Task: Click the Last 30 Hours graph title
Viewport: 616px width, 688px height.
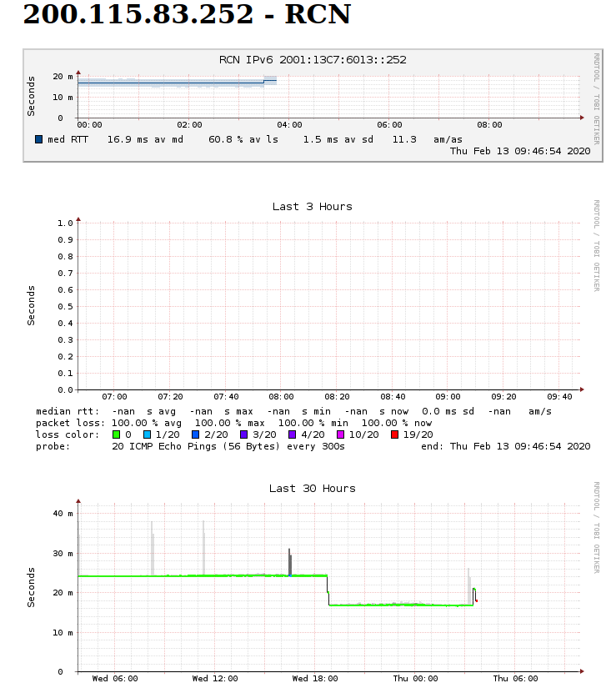Action: pos(312,489)
